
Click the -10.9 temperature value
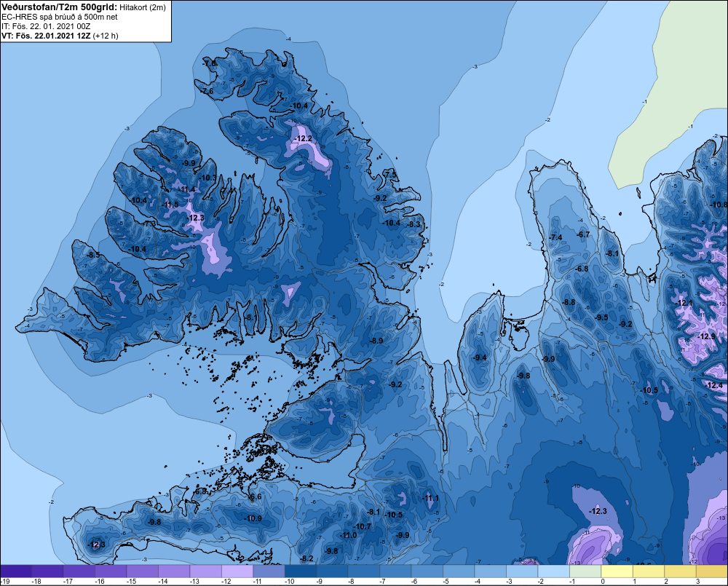pyautogui.click(x=253, y=518)
